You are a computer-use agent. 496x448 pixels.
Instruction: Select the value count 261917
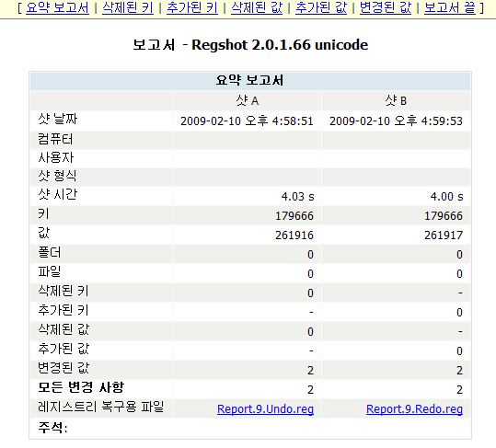pyautogui.click(x=444, y=235)
